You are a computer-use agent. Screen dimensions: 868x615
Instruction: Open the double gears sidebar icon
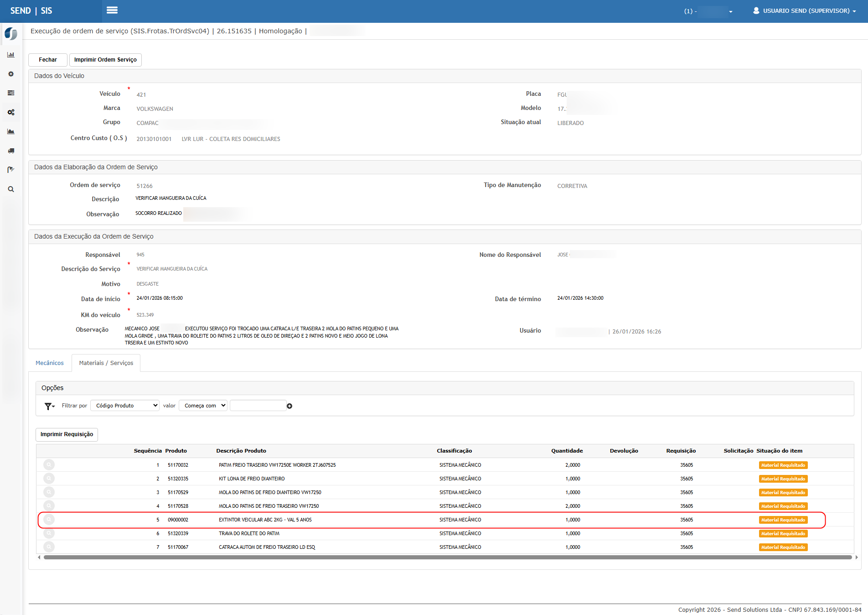pos(11,112)
